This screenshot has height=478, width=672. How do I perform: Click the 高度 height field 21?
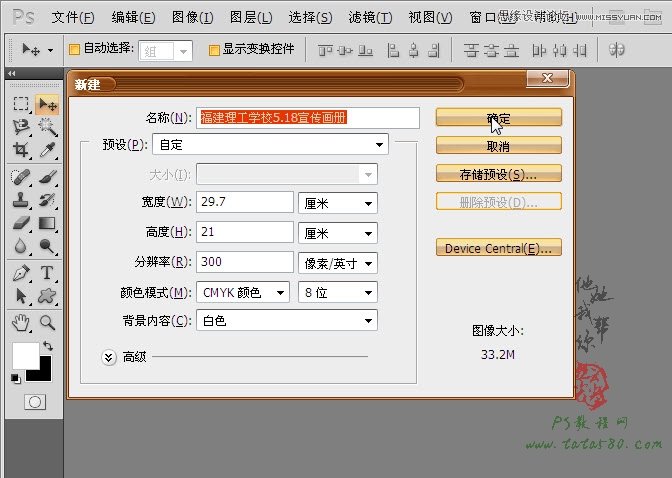pyautogui.click(x=245, y=232)
